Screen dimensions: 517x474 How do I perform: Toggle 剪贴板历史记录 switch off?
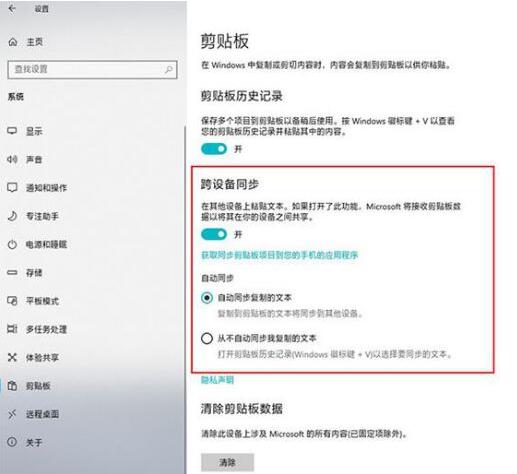tap(214, 149)
